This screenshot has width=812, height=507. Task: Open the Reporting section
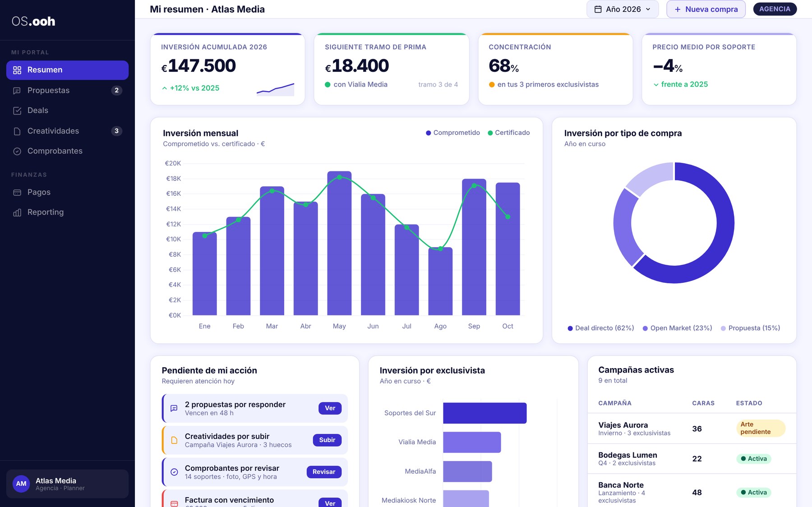[67, 212]
